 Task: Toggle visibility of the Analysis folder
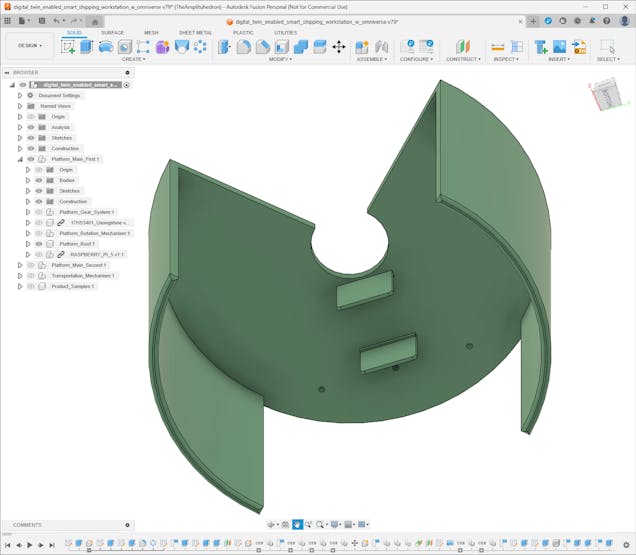31,127
